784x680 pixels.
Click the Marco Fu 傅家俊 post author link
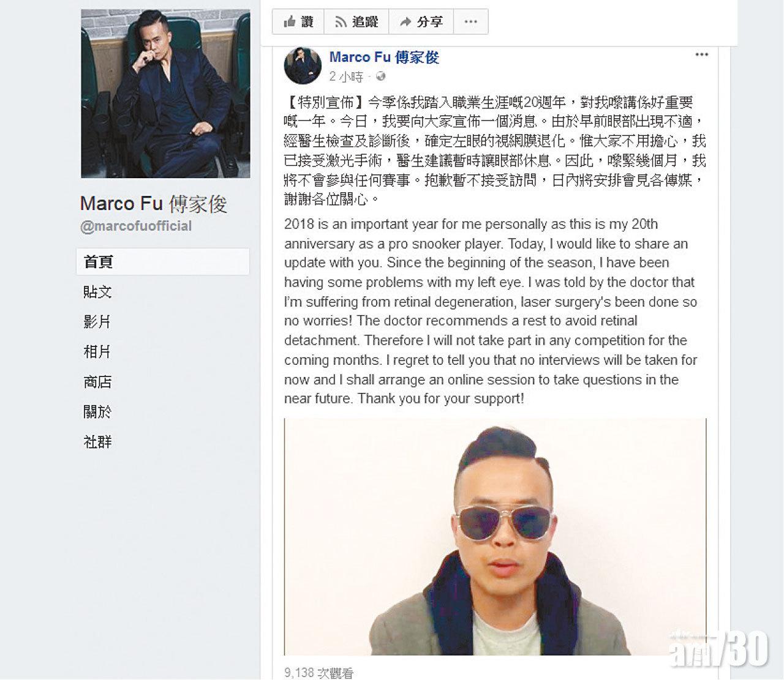[x=384, y=57]
